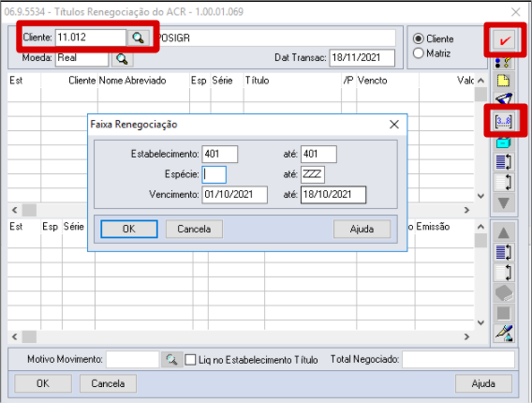Open the 3..8 range selection icon

[x=504, y=121]
